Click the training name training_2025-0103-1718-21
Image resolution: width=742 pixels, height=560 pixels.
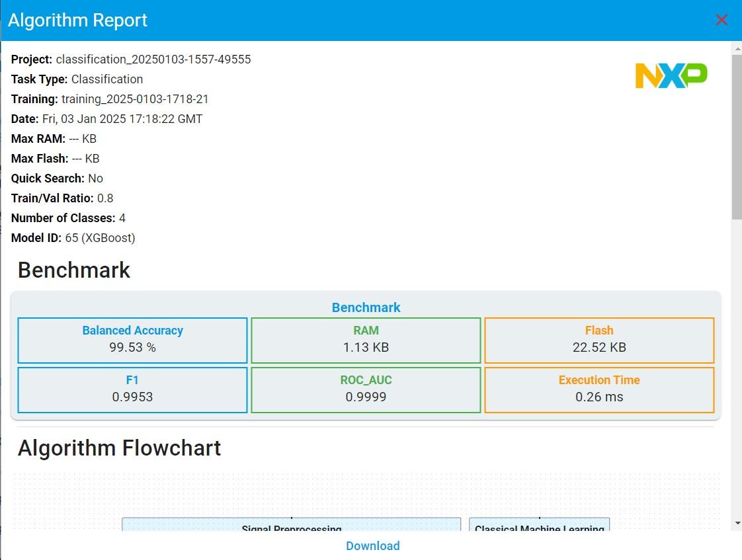[x=135, y=99]
